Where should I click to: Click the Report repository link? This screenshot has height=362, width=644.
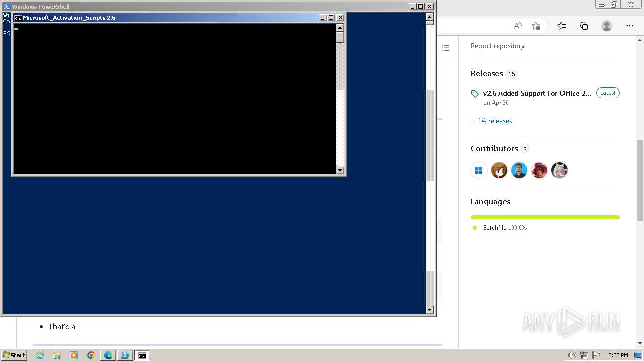click(498, 46)
